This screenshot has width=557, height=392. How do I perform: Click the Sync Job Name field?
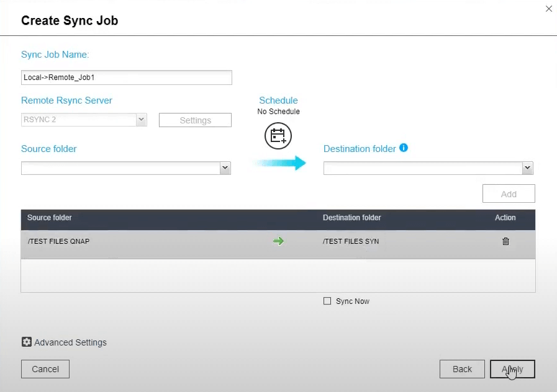[126, 78]
